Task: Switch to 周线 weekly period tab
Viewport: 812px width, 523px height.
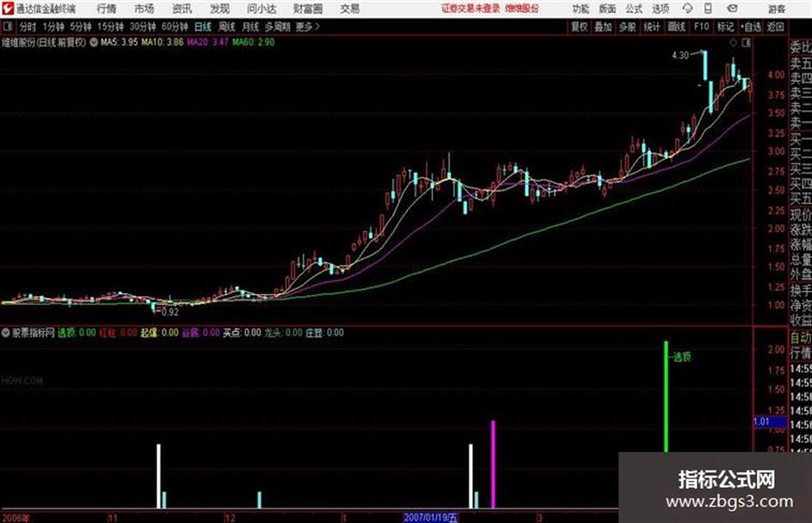Action: [227, 27]
